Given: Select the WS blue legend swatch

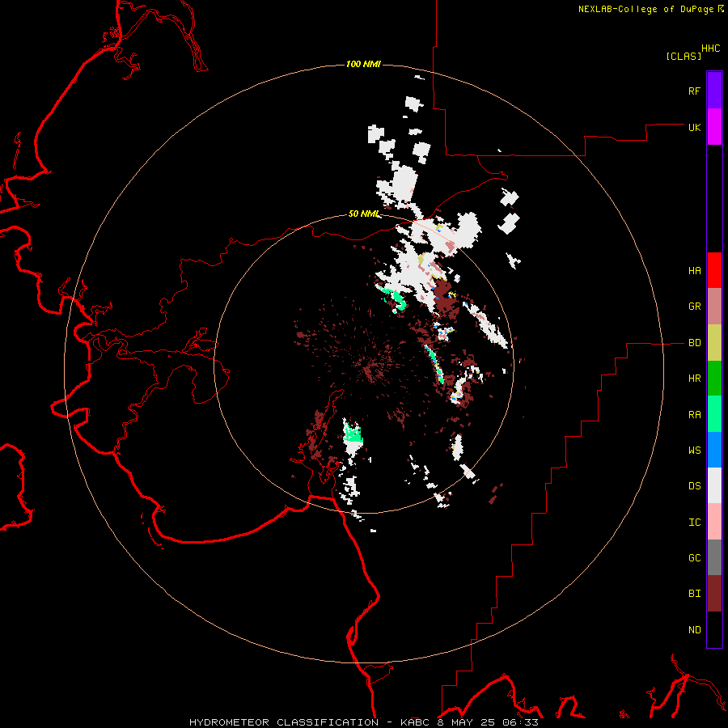Looking at the screenshot, I should pos(714,450).
